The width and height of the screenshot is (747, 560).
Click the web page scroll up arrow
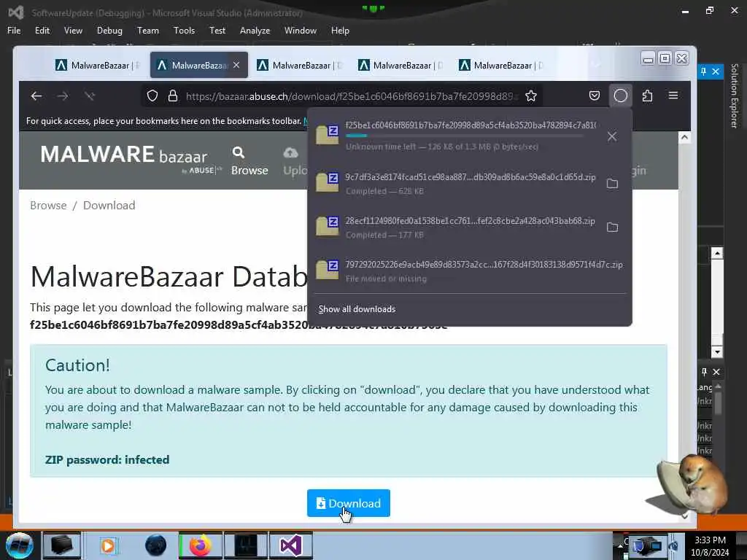tap(684, 137)
